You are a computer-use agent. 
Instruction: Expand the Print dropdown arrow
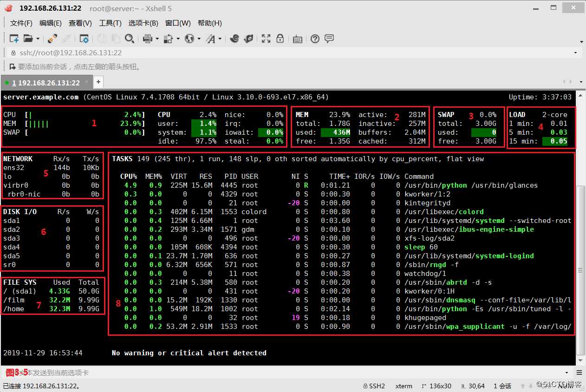coord(157,39)
